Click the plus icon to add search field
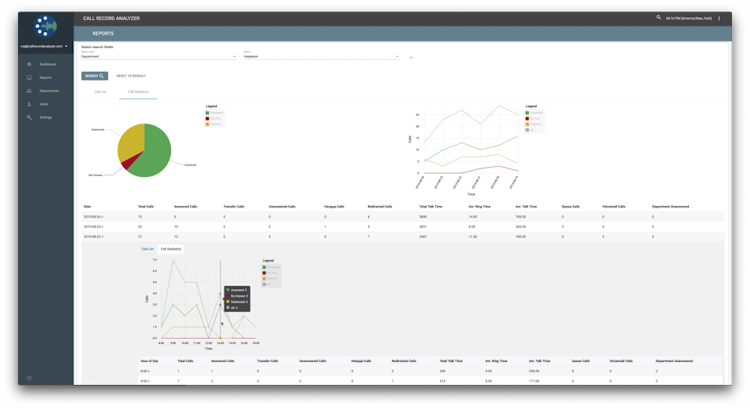Screen dimensions: 750x409 [411, 58]
